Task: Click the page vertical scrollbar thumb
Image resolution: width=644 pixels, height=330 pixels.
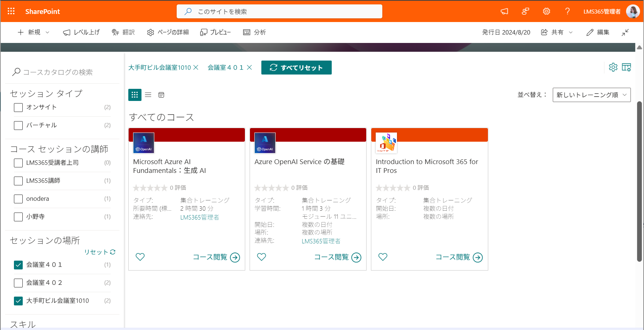Action: point(639,181)
